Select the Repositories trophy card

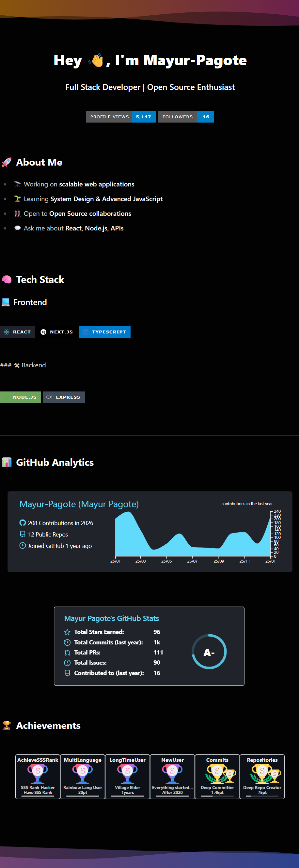pyautogui.click(x=262, y=777)
